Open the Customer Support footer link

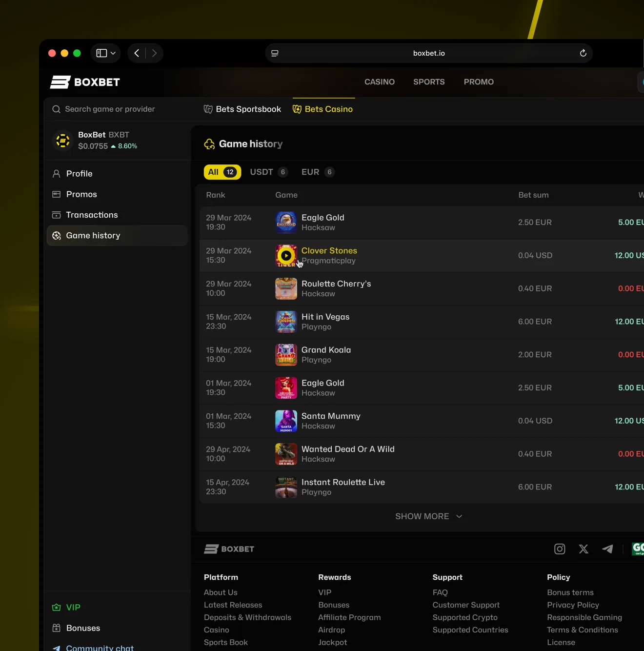466,605
